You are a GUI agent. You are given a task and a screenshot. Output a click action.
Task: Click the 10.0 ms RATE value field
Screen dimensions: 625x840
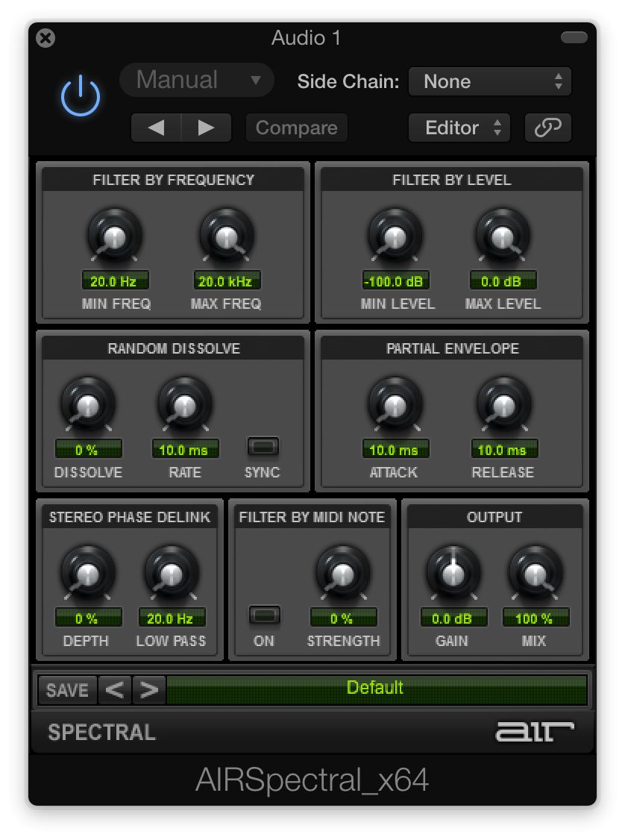pyautogui.click(x=185, y=449)
